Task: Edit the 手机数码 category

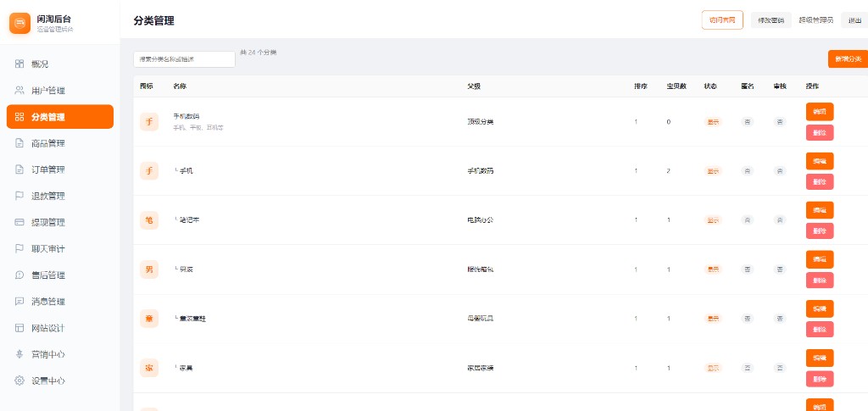Action: tap(820, 112)
